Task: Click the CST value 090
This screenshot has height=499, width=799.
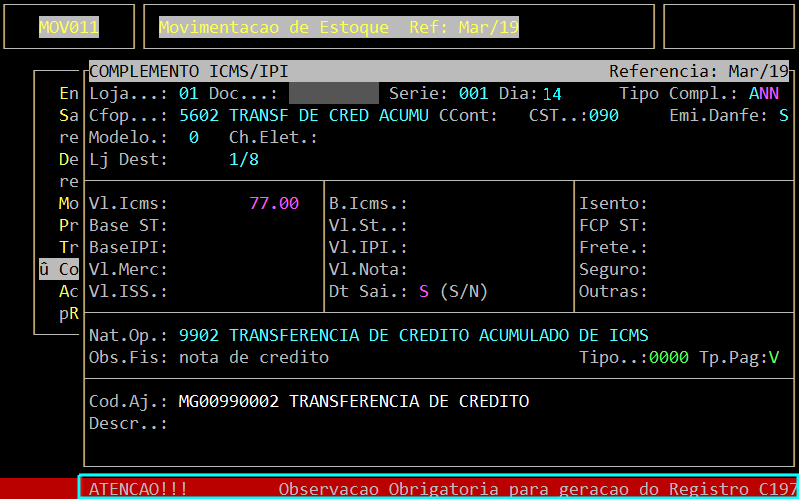Action: [x=604, y=116]
